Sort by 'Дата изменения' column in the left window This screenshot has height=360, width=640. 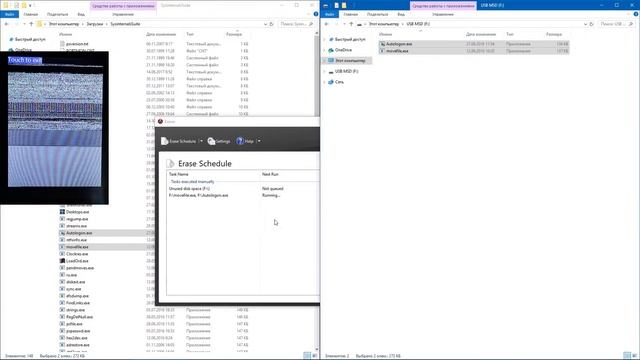pos(161,34)
